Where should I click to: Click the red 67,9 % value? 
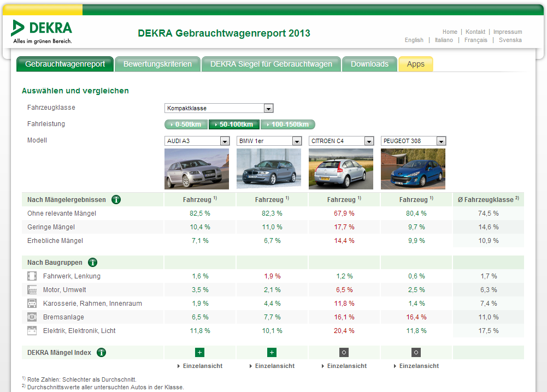(344, 213)
